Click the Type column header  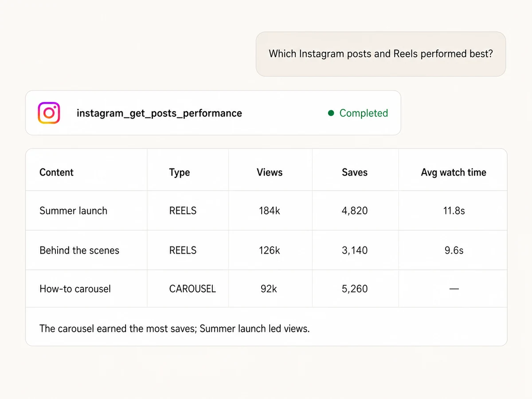coord(180,172)
